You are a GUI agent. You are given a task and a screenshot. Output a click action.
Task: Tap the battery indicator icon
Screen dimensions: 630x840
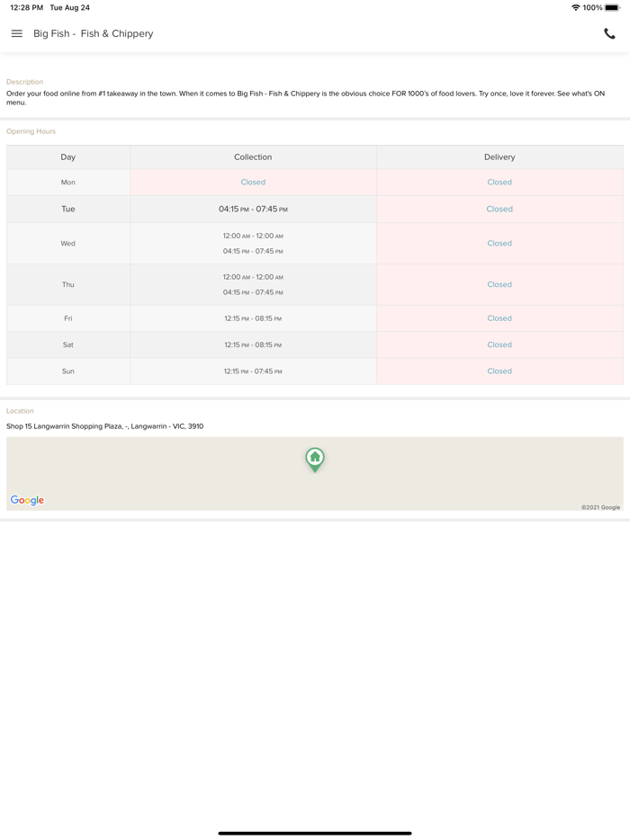click(612, 8)
